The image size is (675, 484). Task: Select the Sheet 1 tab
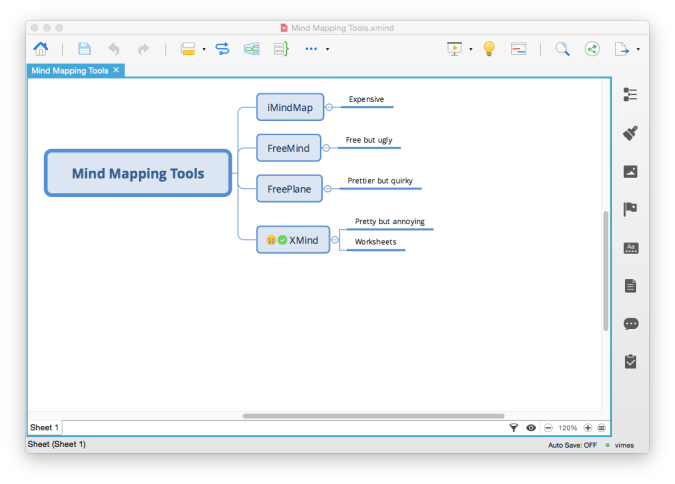(44, 428)
